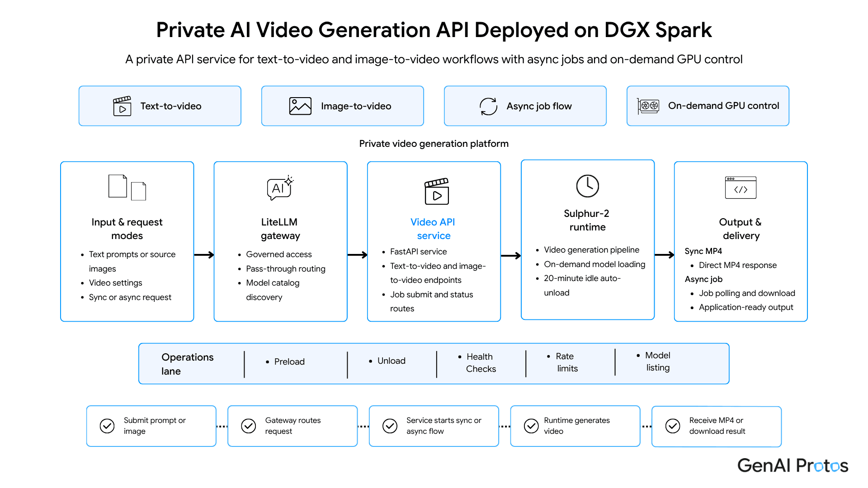Click the Sync or async request bullet
The height and width of the screenshot is (488, 868).
click(130, 297)
